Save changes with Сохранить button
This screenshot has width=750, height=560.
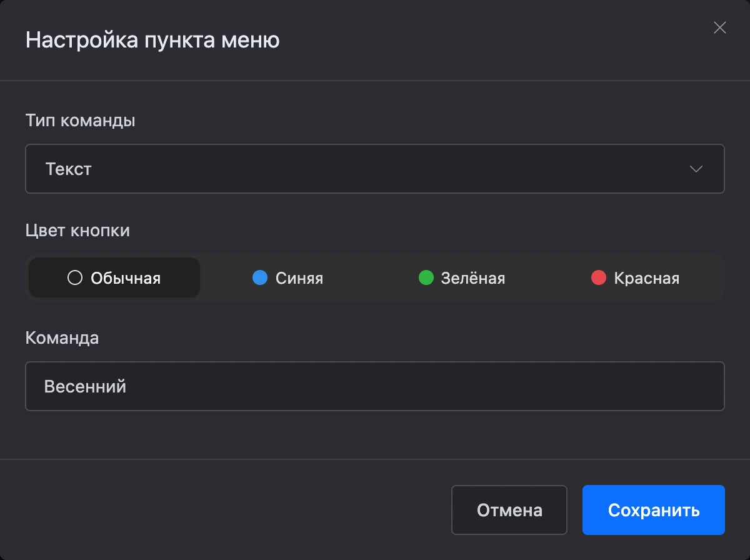click(654, 510)
